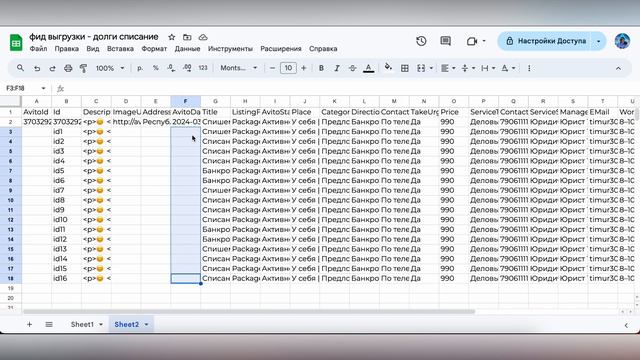Select the row 18 header
640x360 pixels.
pyautogui.click(x=11, y=278)
